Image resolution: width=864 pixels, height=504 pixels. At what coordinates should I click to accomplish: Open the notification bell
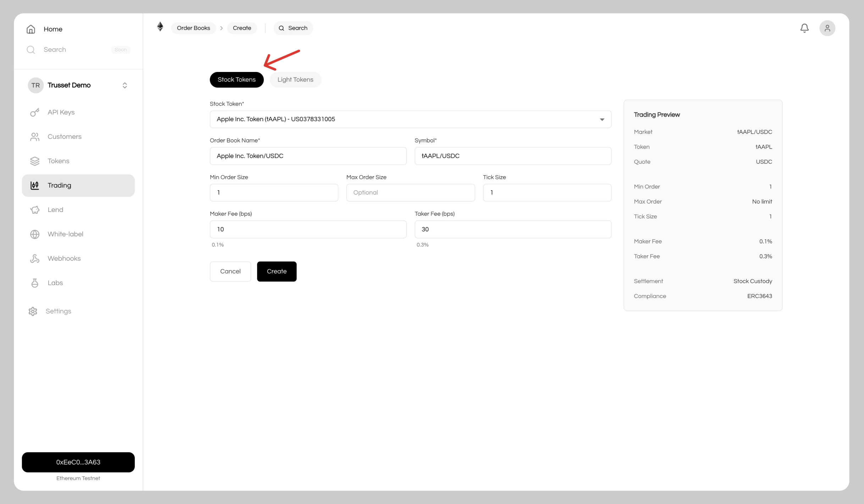pyautogui.click(x=804, y=28)
